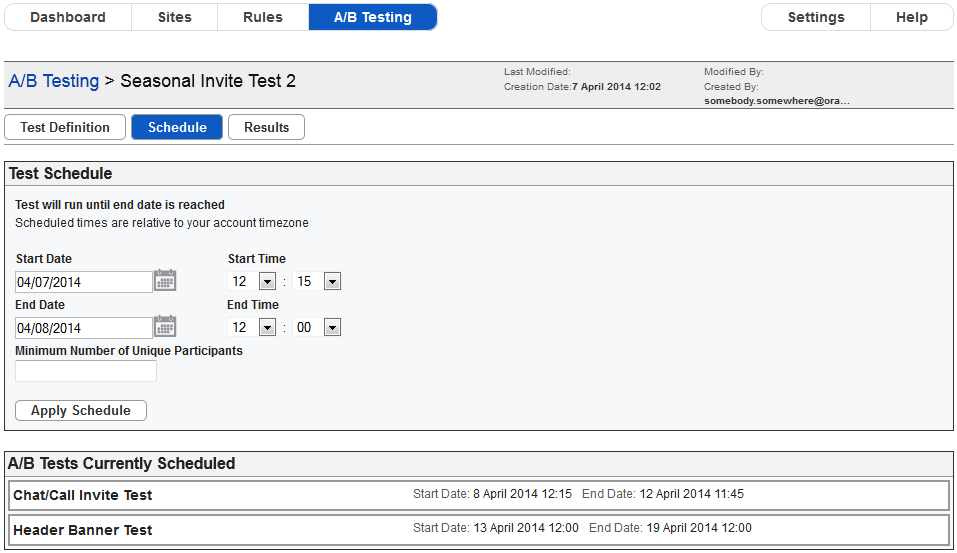Expand the Start Time minutes dropdown
Viewport: 957px width, 553px height.
(x=332, y=281)
